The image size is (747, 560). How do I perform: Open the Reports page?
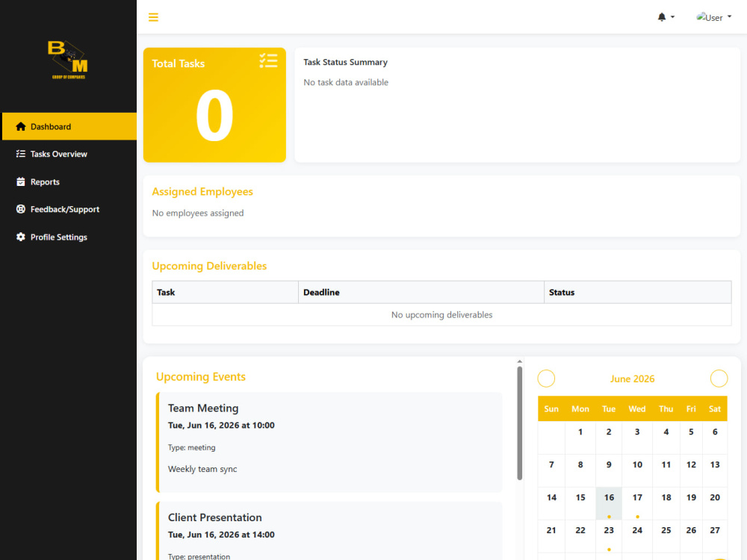(x=69, y=182)
